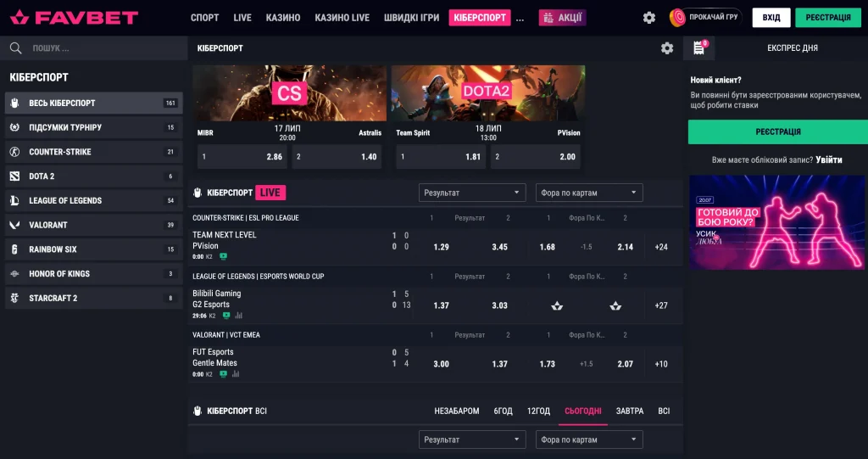Bet on Team Spirit at odds 1.81
The image size is (868, 459).
[441, 157]
